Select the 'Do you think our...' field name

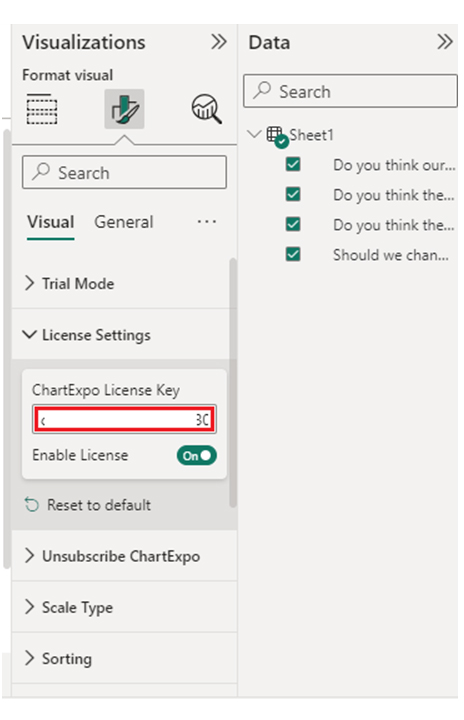(x=394, y=165)
